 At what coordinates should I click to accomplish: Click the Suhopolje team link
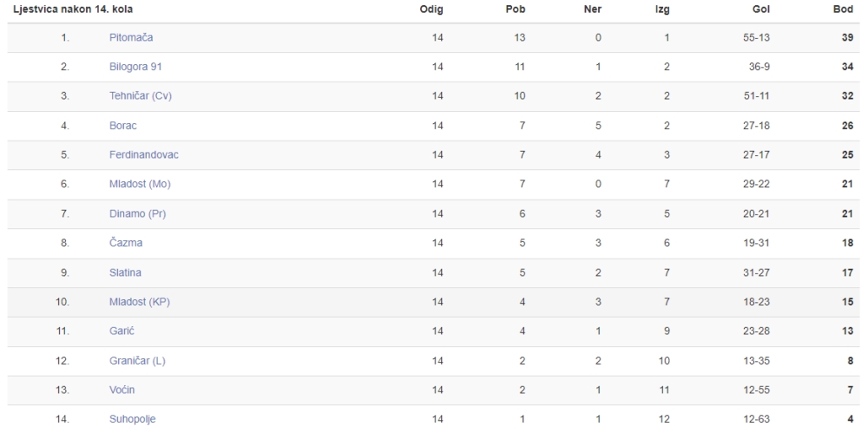coord(132,419)
